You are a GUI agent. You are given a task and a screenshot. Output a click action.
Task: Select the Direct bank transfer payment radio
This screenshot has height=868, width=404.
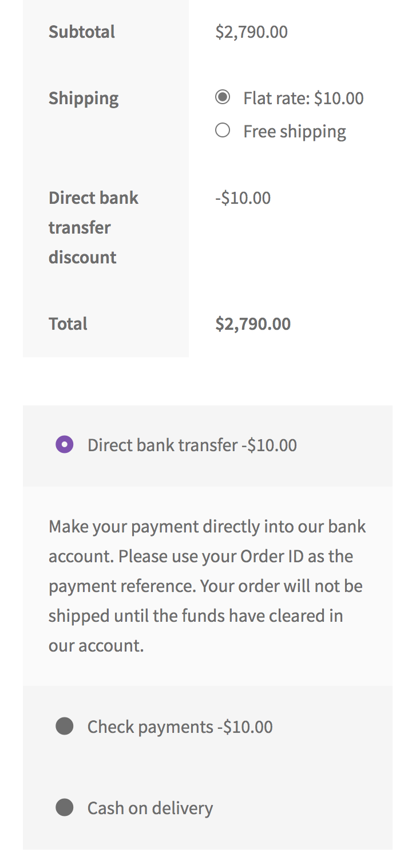point(65,444)
